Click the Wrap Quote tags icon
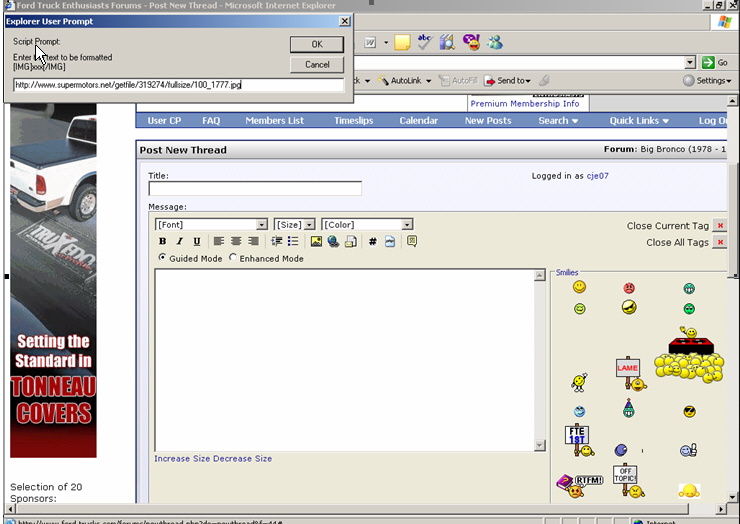Screen dimensions: 740x524 412,241
